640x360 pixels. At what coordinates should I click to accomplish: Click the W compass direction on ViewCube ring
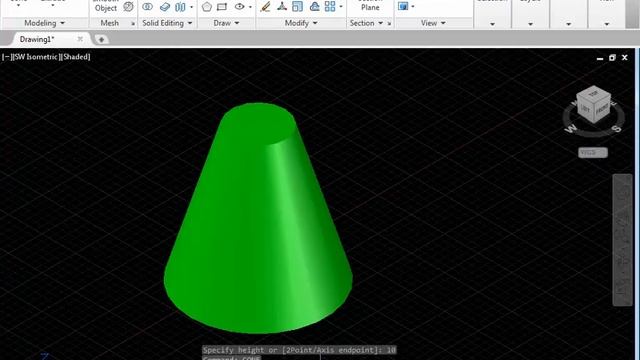point(571,129)
